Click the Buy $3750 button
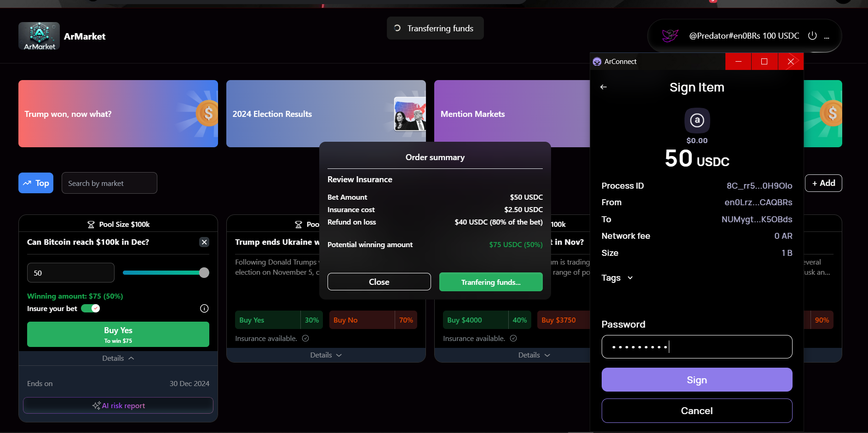This screenshot has width=868, height=433. 563,320
